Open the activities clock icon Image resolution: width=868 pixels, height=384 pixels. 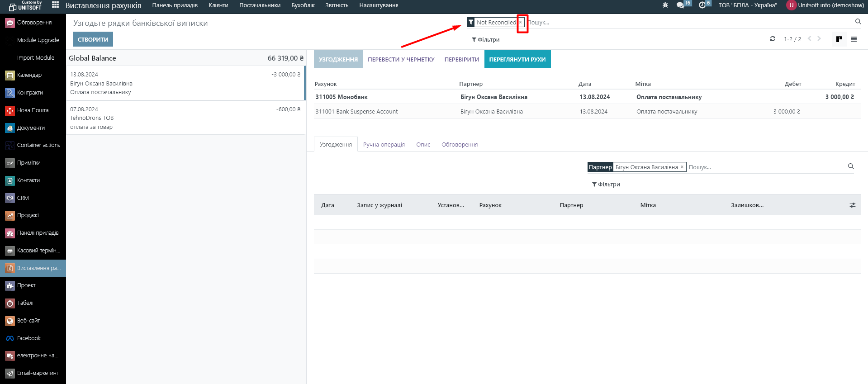pyautogui.click(x=702, y=5)
